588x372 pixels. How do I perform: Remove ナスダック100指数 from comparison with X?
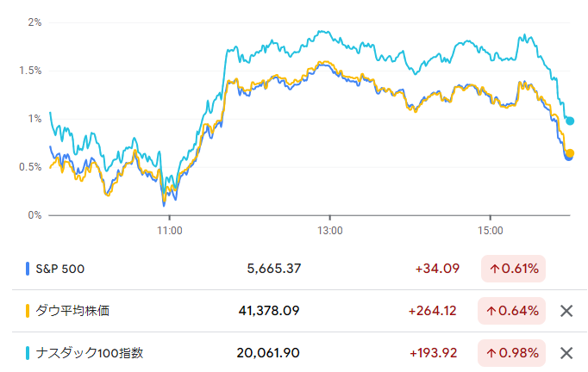click(x=566, y=353)
